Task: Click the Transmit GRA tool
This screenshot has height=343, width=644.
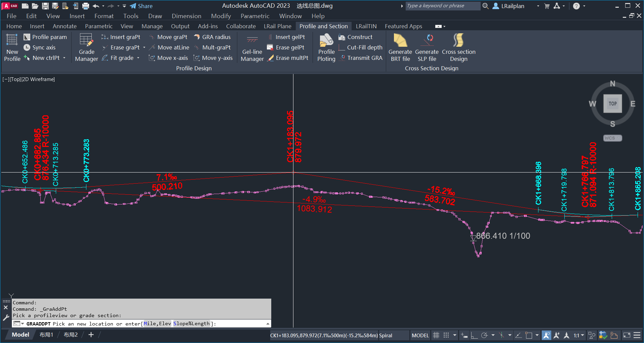Action: (x=361, y=58)
